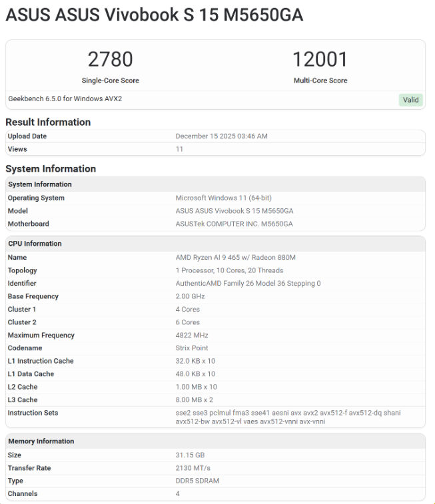The width and height of the screenshot is (435, 504).
Task: Click Cluster 1 value 4 Cores
Action: 187,309
